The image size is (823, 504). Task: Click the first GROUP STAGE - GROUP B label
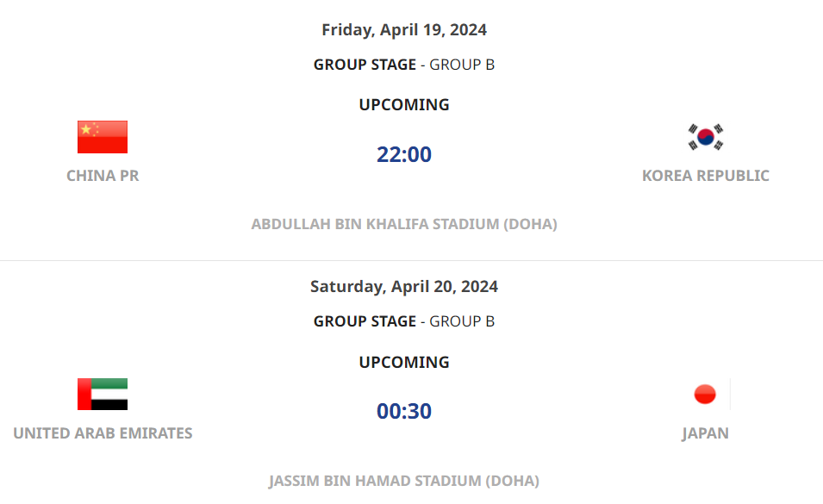click(x=404, y=65)
